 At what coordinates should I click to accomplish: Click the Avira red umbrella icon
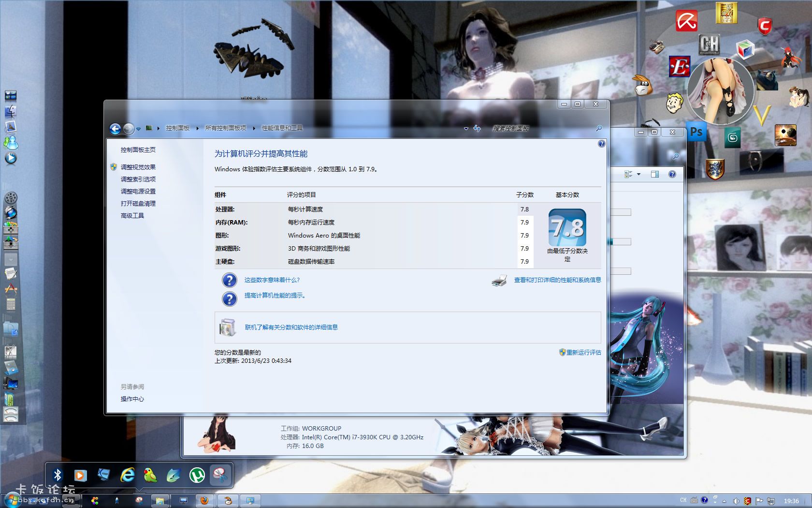tap(686, 21)
